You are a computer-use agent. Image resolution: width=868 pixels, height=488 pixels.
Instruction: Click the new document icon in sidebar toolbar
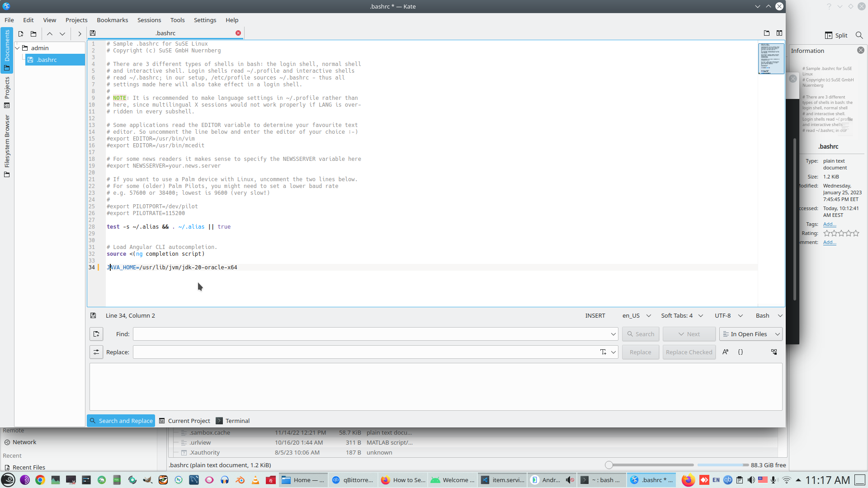(21, 33)
